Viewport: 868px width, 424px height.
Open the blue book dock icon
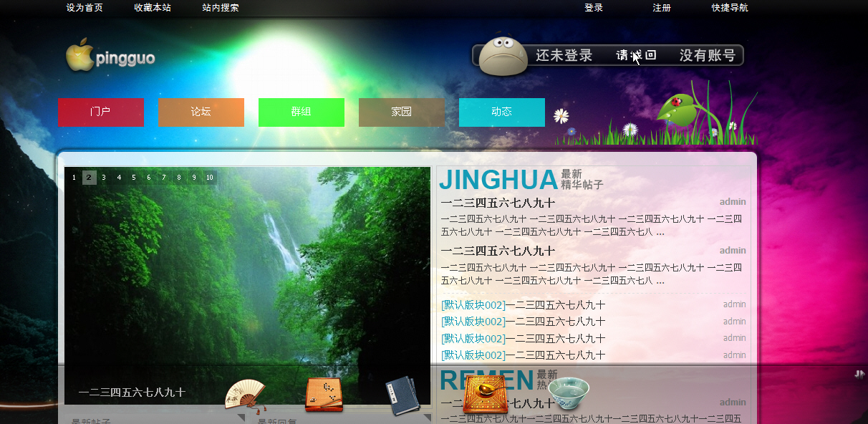coord(404,395)
